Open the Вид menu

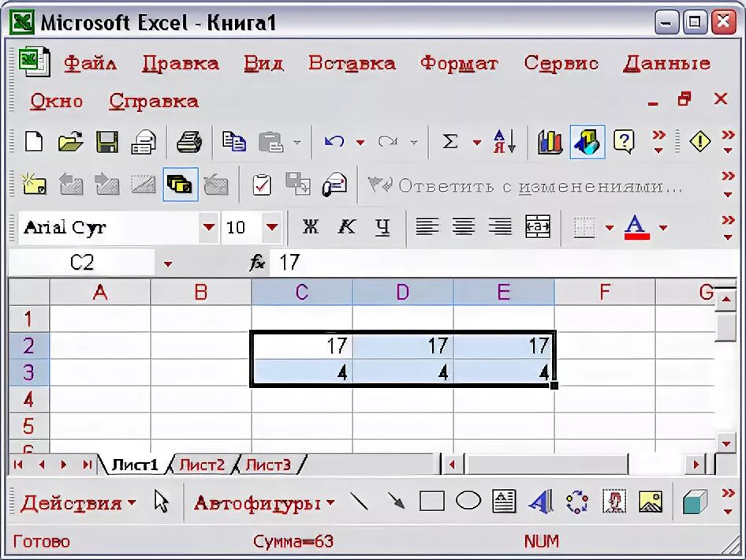pos(264,63)
